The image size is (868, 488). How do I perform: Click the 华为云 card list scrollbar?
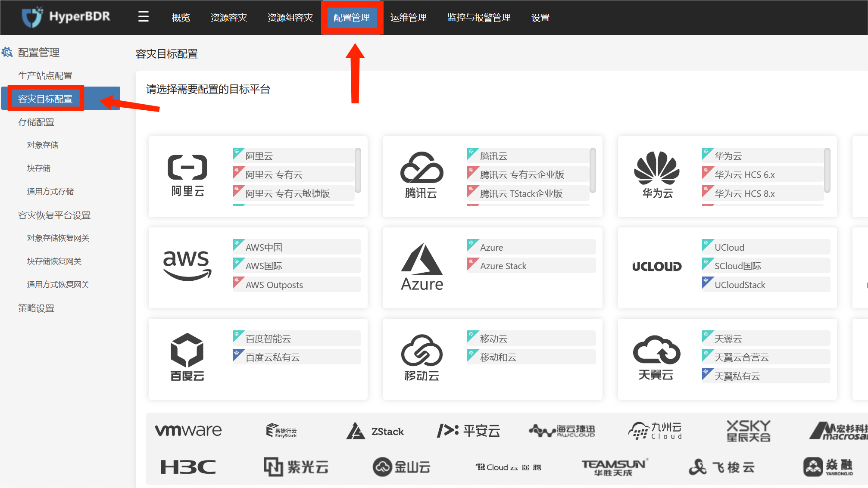[827, 170]
